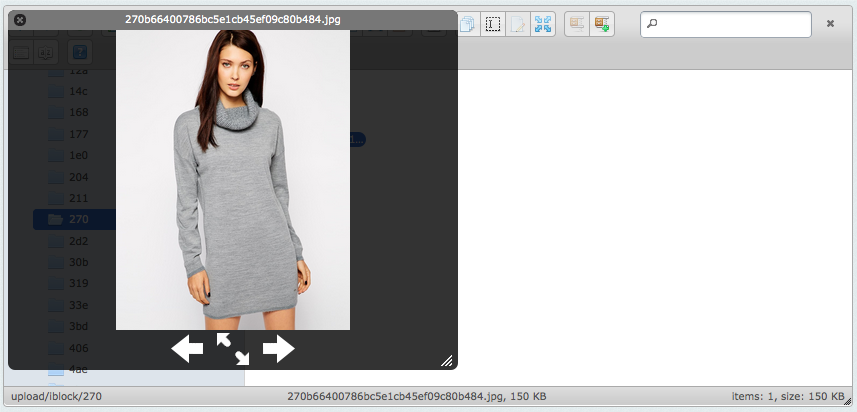The height and width of the screenshot is (412, 857).
Task: Open the 2d2 folder in tree
Action: [x=78, y=241]
